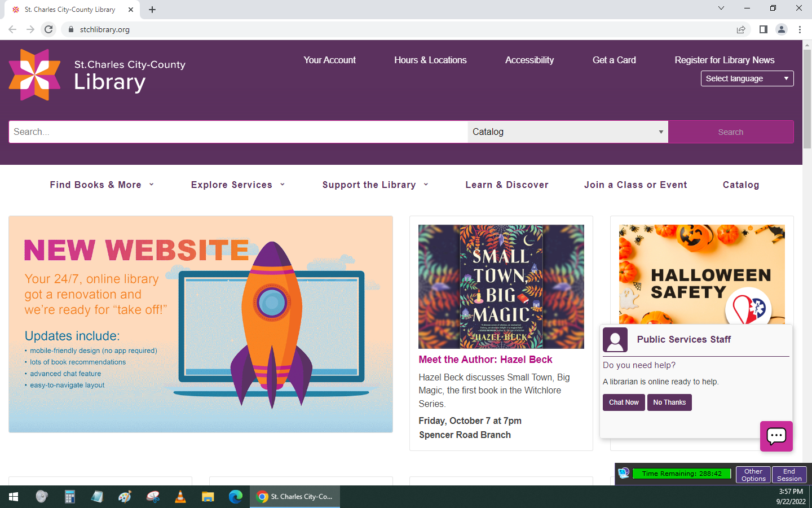
Task: Click the Halloween Safety image
Action: click(701, 274)
